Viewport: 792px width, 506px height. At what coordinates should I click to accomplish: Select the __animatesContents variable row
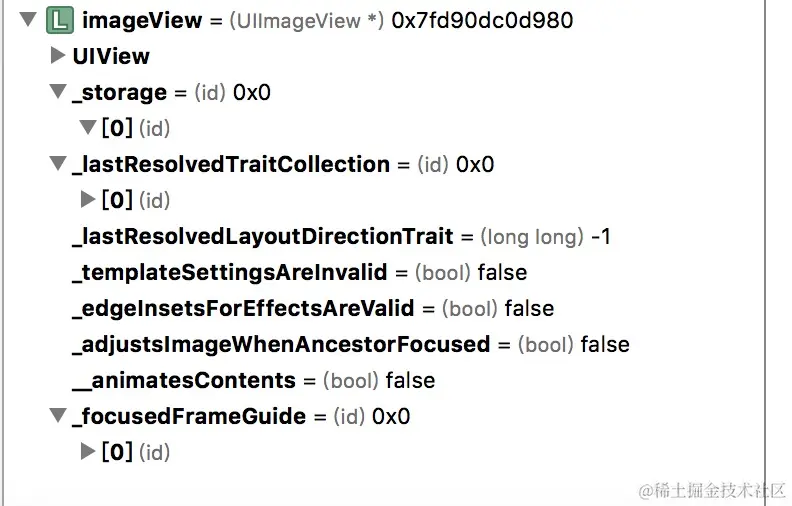click(184, 381)
